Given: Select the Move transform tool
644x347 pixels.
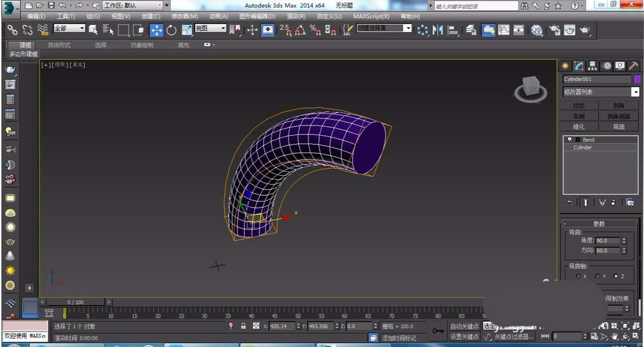Looking at the screenshot, I should point(156,30).
